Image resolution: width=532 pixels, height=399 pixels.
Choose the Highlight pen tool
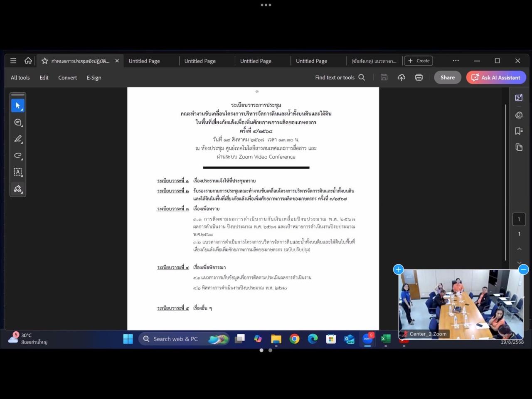(x=18, y=139)
